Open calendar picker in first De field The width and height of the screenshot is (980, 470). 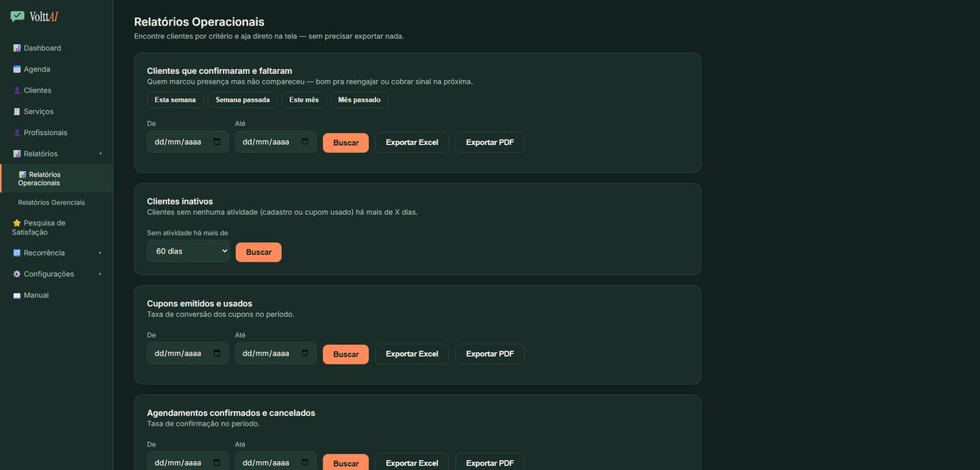point(217,142)
